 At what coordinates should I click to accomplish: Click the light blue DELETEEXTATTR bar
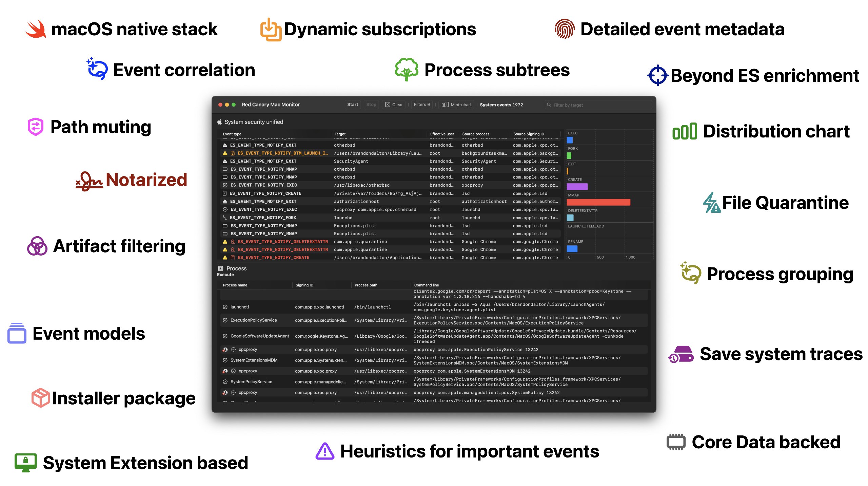pos(570,218)
